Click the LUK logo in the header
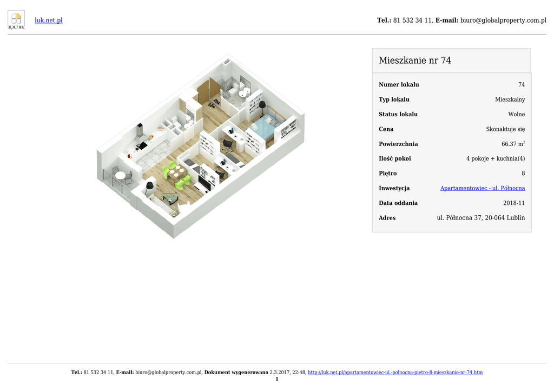 (x=16, y=20)
